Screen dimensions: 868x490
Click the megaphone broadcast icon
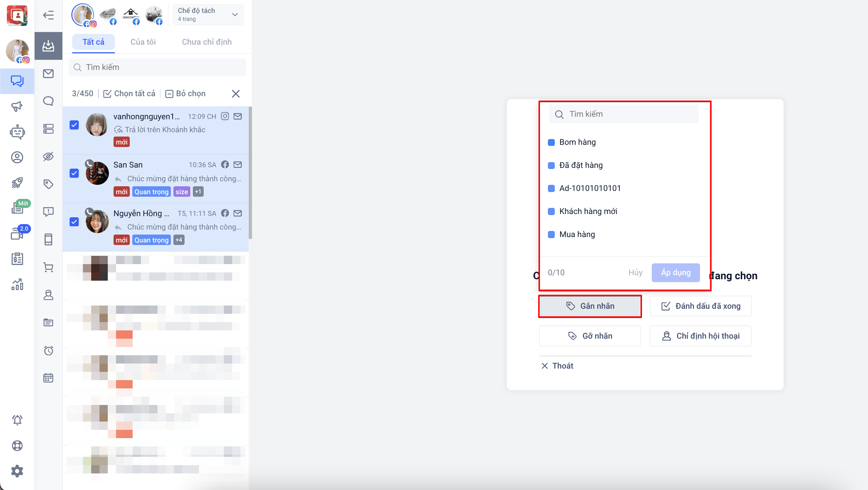(x=17, y=106)
